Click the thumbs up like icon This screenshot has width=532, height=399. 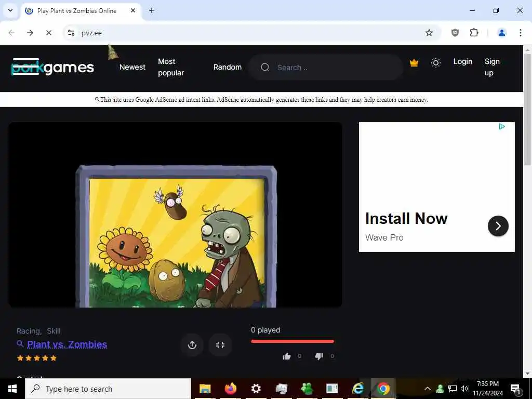coord(287,356)
